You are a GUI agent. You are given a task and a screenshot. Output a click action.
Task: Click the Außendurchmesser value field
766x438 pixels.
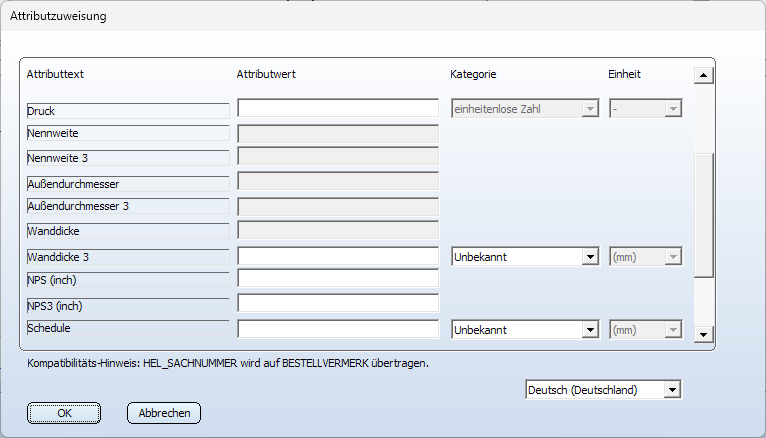pos(338,181)
